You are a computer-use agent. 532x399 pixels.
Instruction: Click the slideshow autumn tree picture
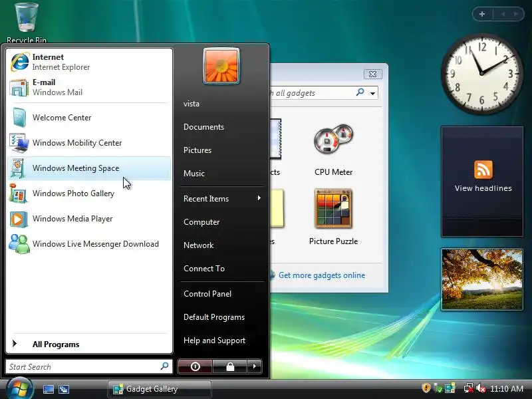tap(482, 279)
